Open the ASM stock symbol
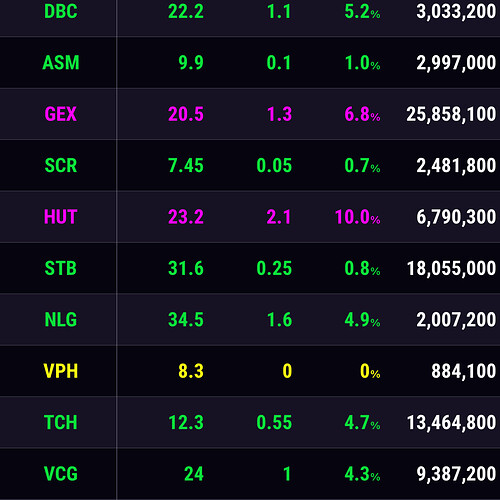Image resolution: width=500 pixels, height=500 pixels. tap(61, 63)
